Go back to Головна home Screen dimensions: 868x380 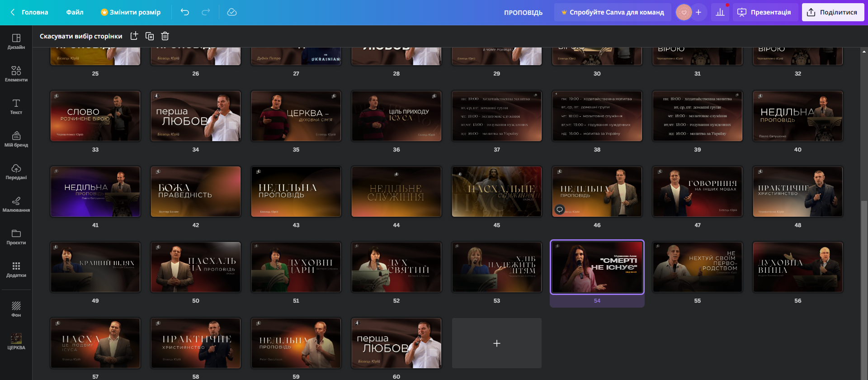pos(29,12)
